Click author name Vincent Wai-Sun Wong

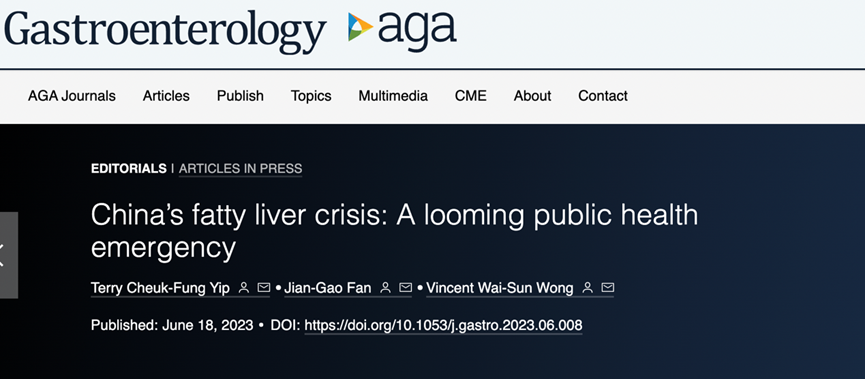[500, 288]
